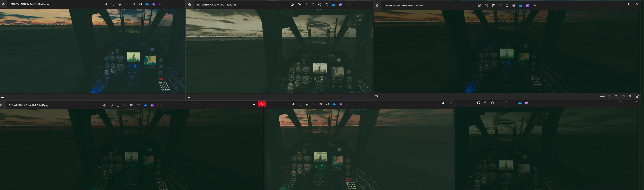Rotate the image in top-left window
Screen dimensions: 644x190
(113, 4)
